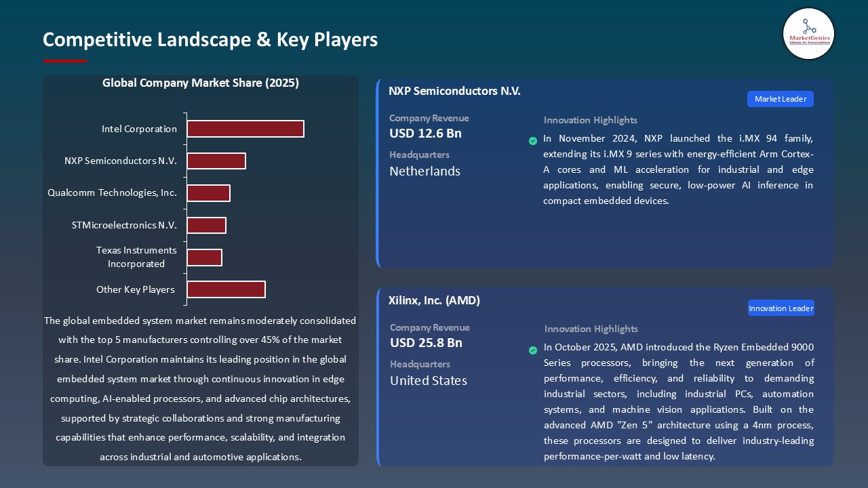
Task: Click the green checkmark beside NXP innovation highlight
Action: [533, 141]
